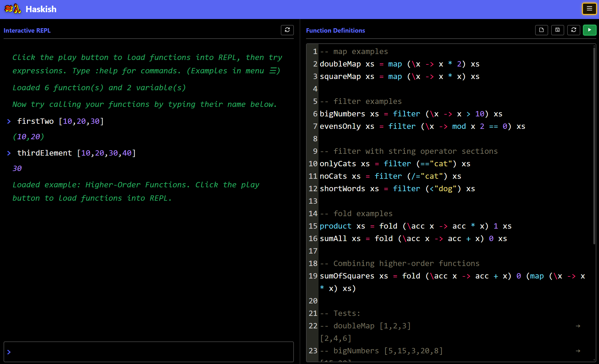Place cursor in doubleMap definition line
Image resolution: width=599 pixels, height=364 pixels.
point(400,64)
